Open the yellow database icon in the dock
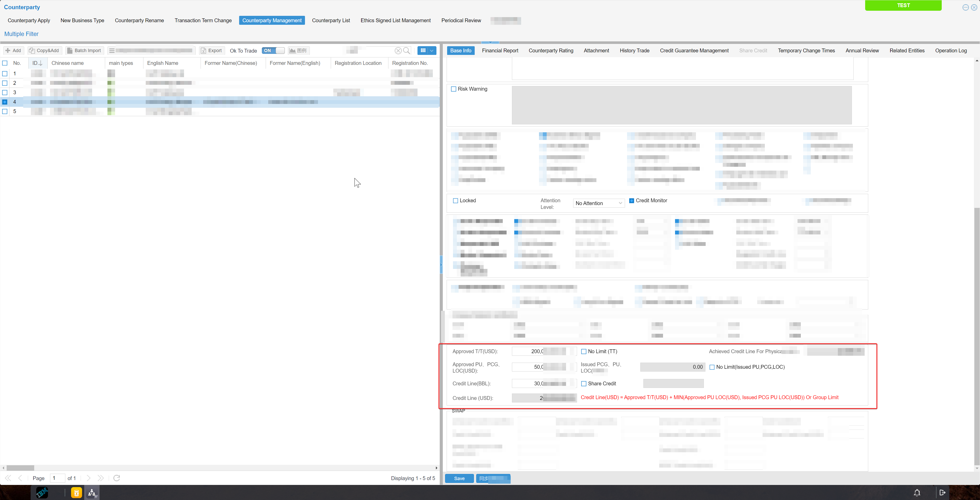Viewport: 980px width, 500px height. tap(77, 493)
